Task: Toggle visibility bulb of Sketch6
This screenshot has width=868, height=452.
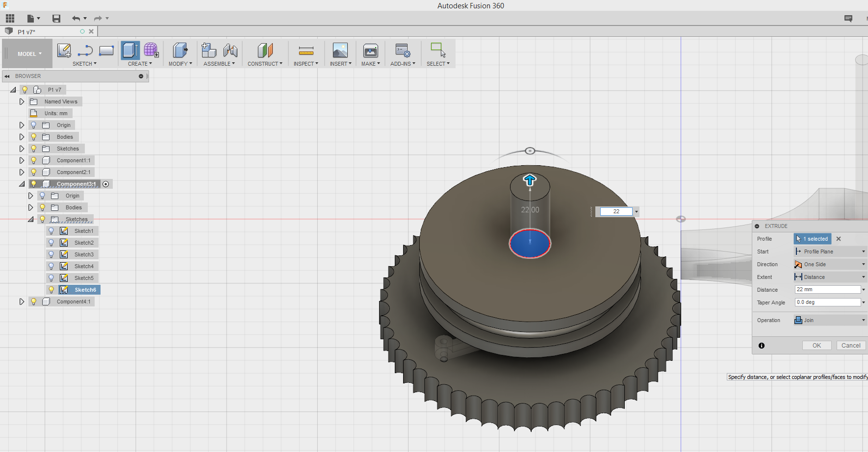Action: tap(51, 290)
